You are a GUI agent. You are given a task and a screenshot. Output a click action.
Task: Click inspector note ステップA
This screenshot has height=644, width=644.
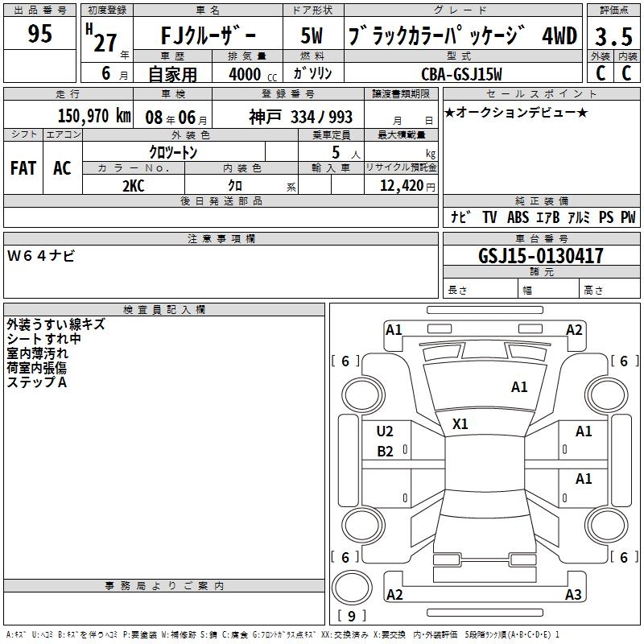click(x=36, y=382)
